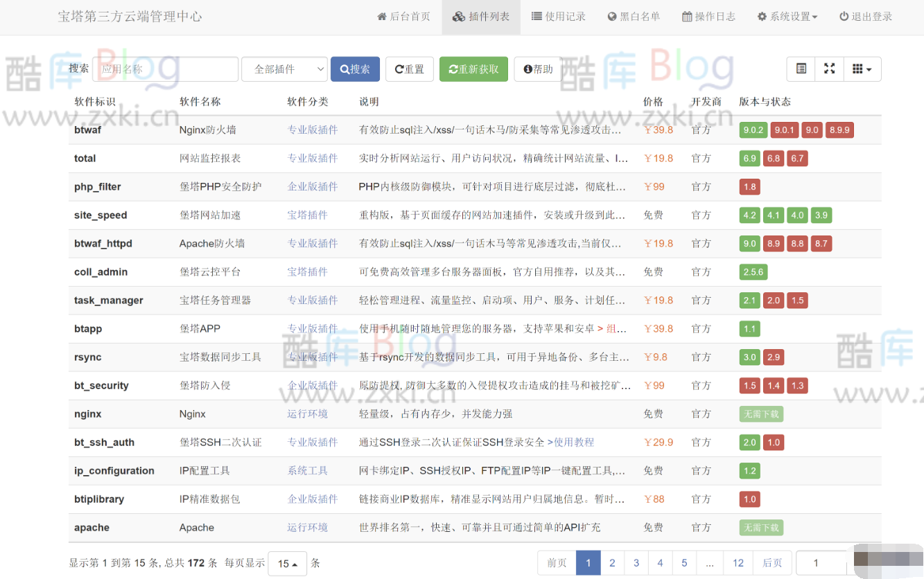Image resolution: width=924 pixels, height=579 pixels.
Task: Open the 全部插件 filter dropdown
Action: [x=284, y=69]
